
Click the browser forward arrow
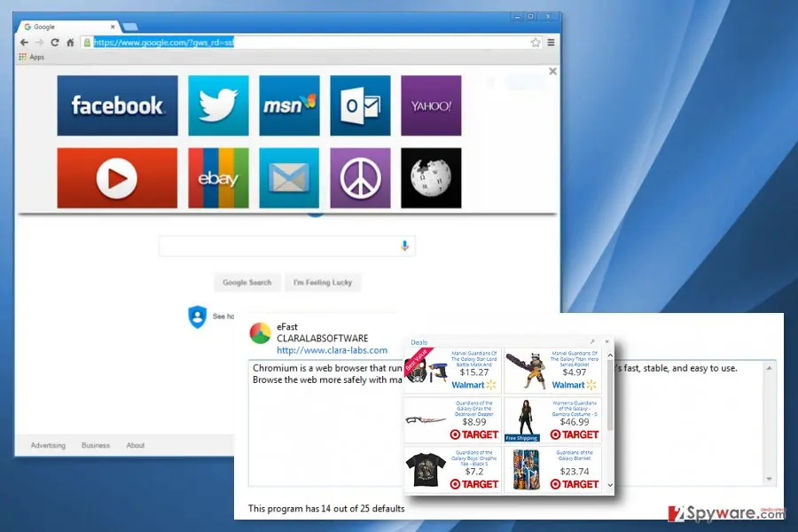(40, 43)
